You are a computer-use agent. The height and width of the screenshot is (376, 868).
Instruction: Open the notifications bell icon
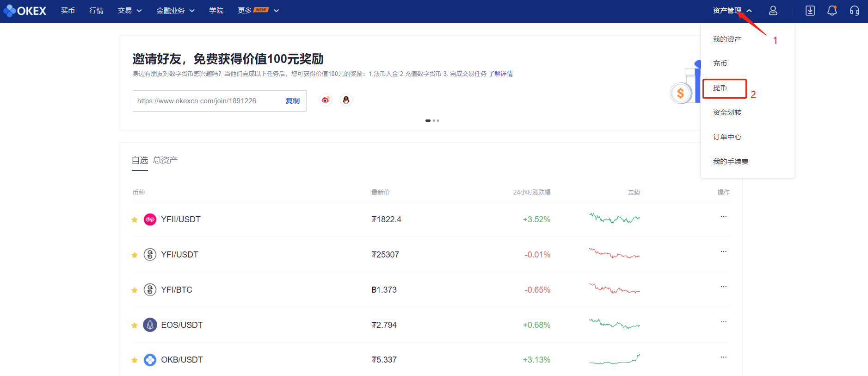(x=832, y=11)
